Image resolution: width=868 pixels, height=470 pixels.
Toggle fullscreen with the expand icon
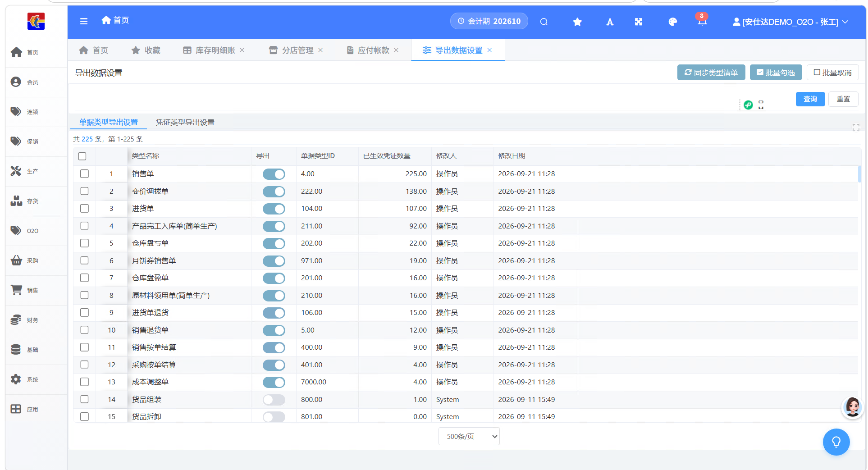639,22
